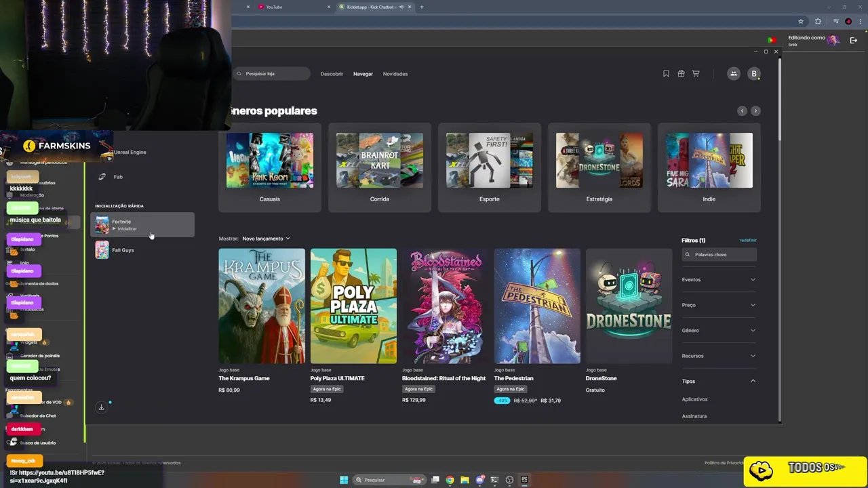Open The Krampus Game cover
This screenshot has height=488, width=868.
pos(262,306)
